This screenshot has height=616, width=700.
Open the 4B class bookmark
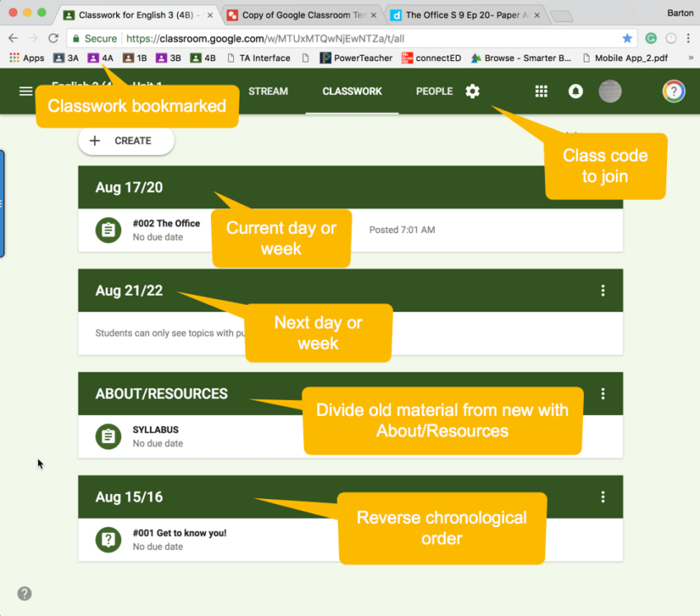tap(203, 58)
